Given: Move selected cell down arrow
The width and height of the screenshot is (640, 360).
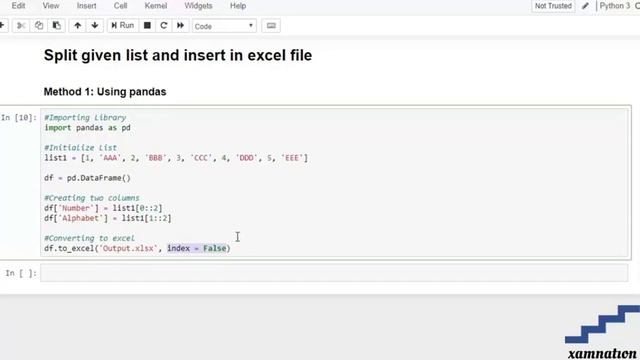Looking at the screenshot, I should [95, 26].
